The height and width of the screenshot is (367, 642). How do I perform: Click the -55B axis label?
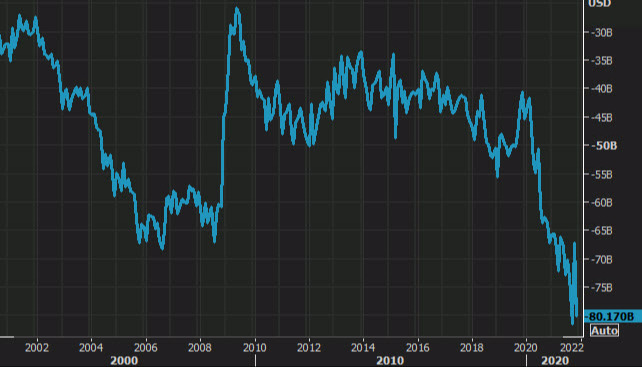(601, 174)
